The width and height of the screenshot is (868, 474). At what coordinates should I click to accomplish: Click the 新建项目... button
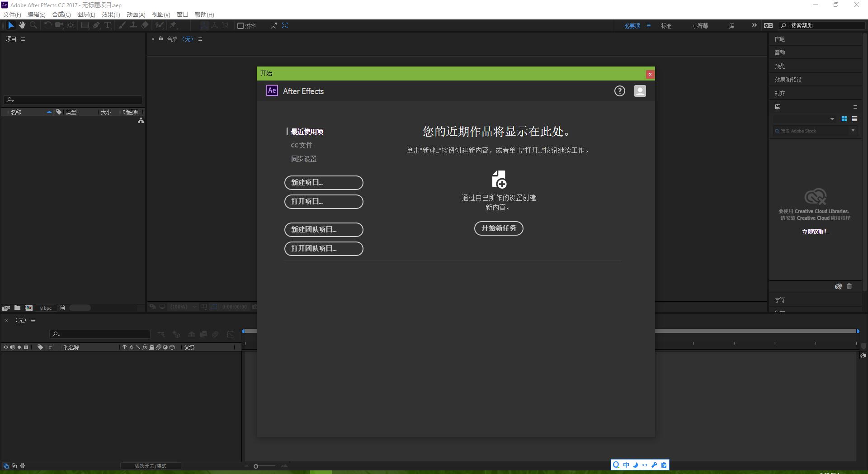click(x=324, y=183)
